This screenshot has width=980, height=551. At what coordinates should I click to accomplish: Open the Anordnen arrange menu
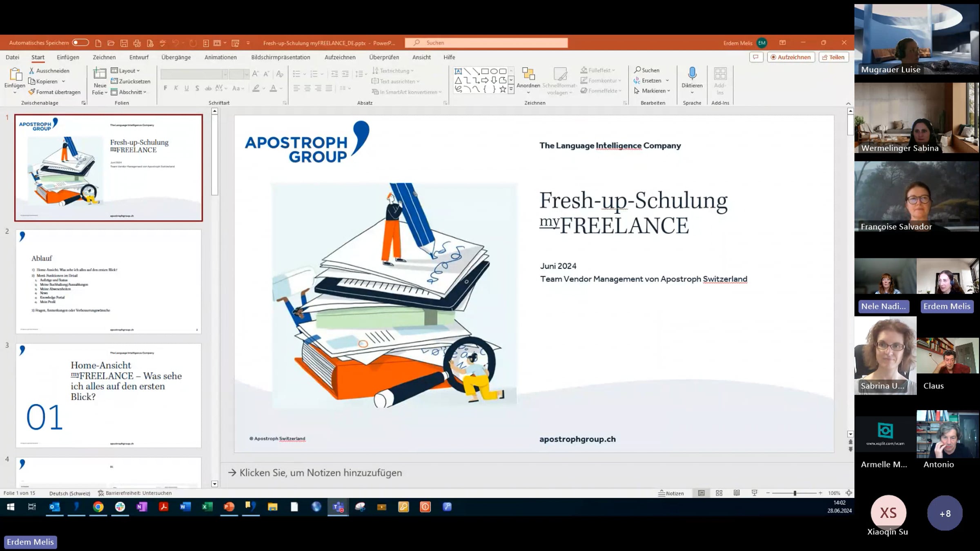528,81
